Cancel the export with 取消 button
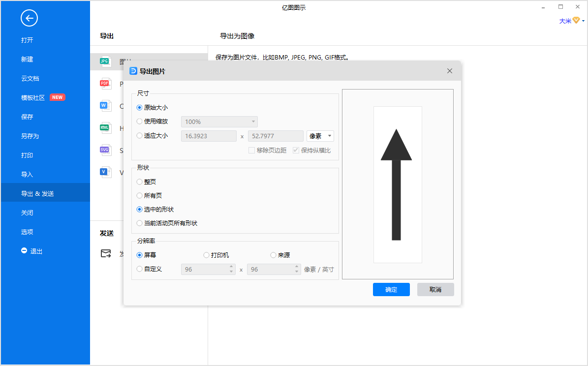 (435, 289)
